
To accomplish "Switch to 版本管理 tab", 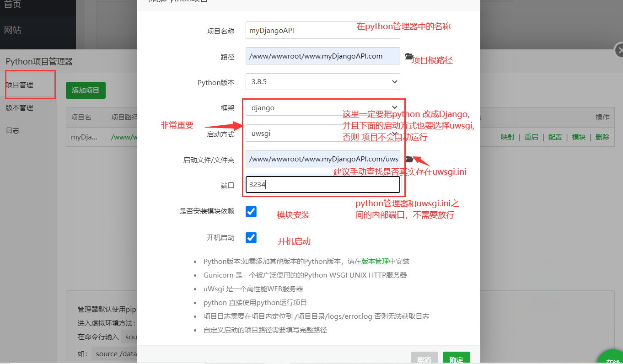I will 20,108.
